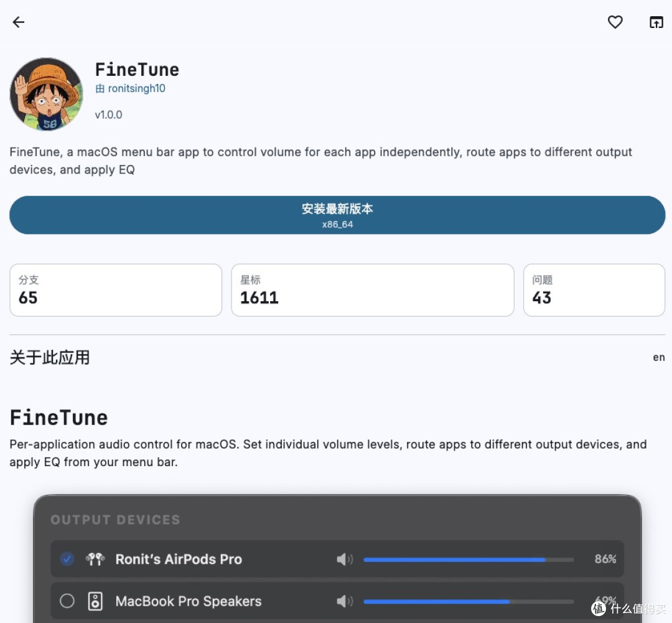Adjust the AirPods Pro volume slider
The image size is (672, 623).
coord(469,560)
